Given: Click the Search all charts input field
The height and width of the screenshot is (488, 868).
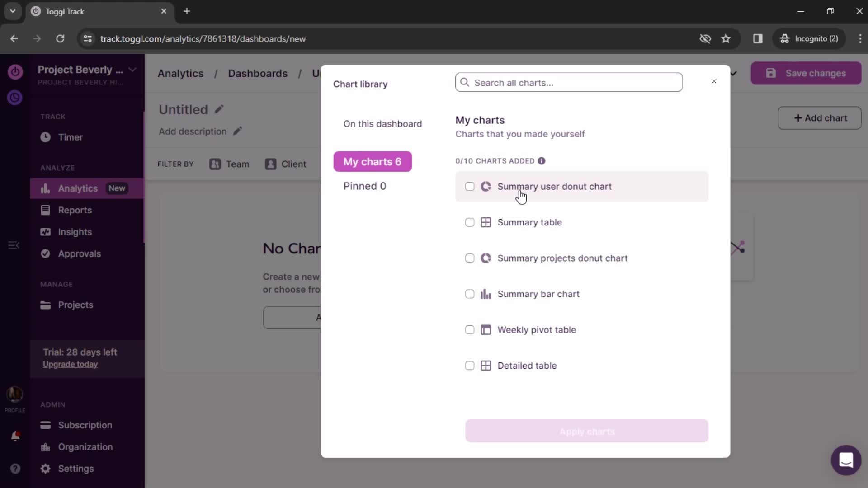Looking at the screenshot, I should [x=568, y=83].
